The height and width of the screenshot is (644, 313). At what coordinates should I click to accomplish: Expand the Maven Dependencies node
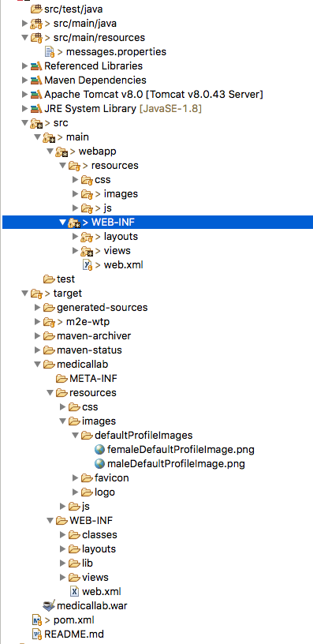(x=25, y=80)
